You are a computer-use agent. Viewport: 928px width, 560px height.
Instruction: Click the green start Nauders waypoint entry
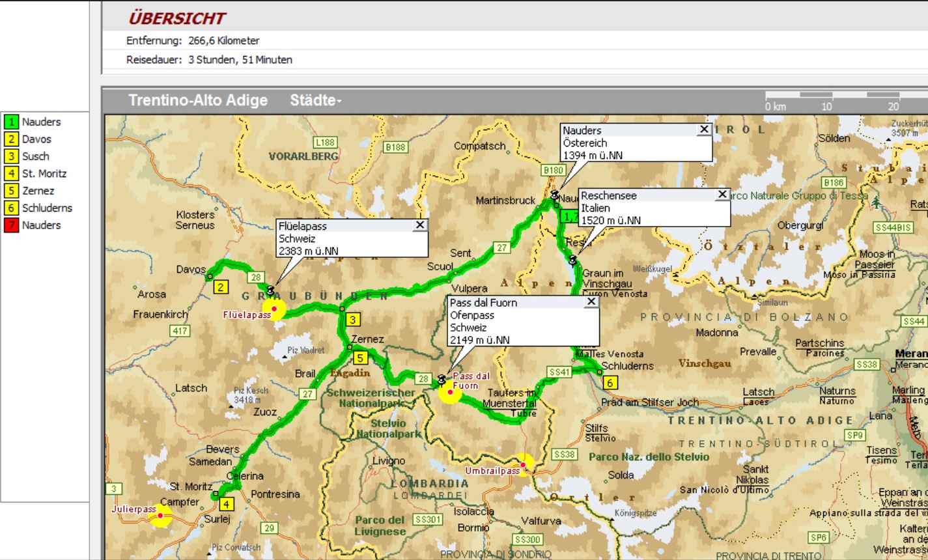pyautogui.click(x=40, y=122)
